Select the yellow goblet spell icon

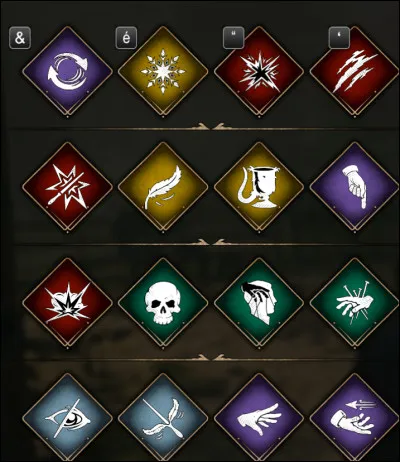[259, 187]
